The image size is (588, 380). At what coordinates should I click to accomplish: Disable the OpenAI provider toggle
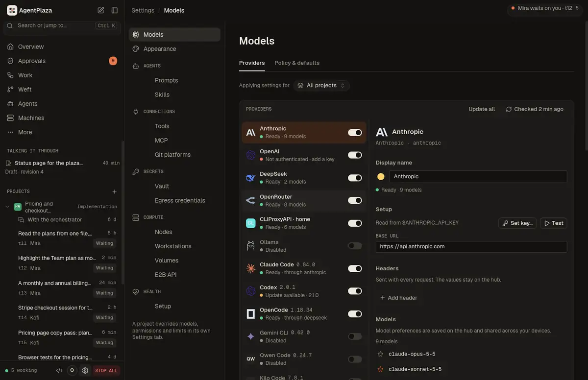click(x=355, y=155)
